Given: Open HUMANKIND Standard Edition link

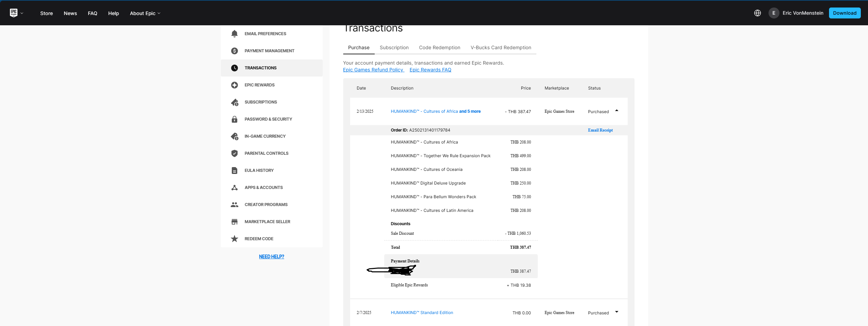Looking at the screenshot, I should [422, 313].
